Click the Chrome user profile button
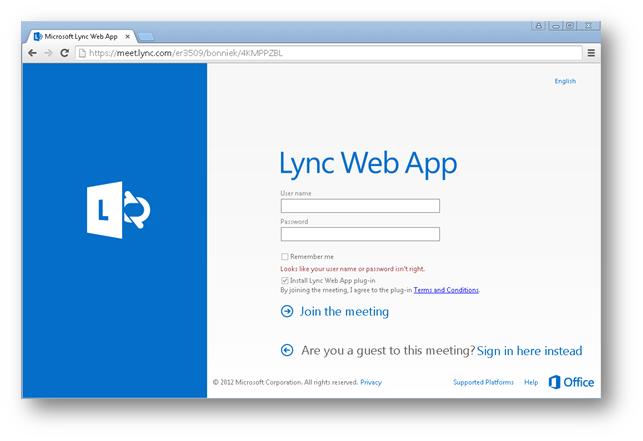This screenshot has width=643, height=441. click(x=538, y=26)
